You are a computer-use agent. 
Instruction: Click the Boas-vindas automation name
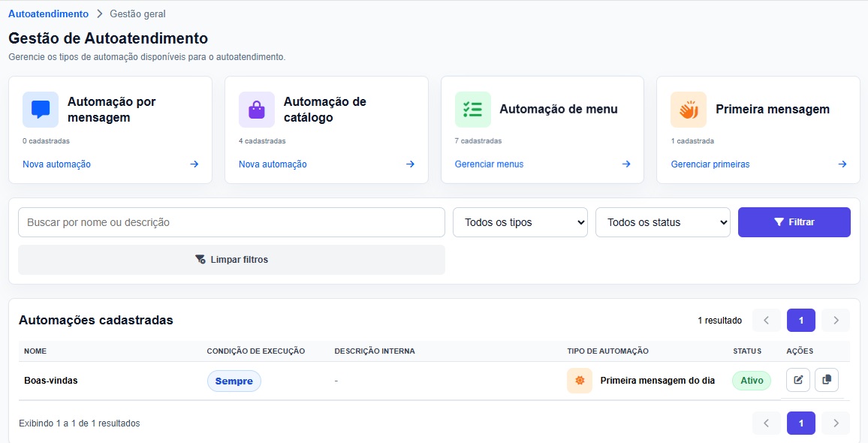click(51, 381)
